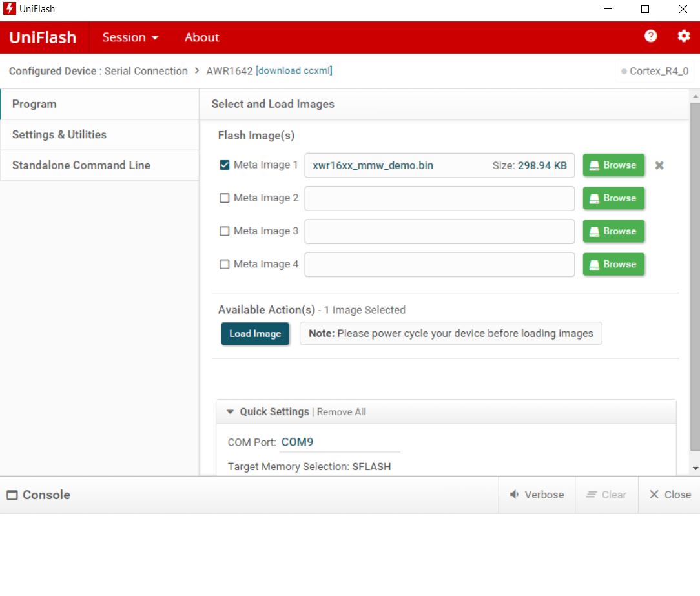Maximize the UniFlash window
Viewport: 700px width, 596px height.
[645, 9]
